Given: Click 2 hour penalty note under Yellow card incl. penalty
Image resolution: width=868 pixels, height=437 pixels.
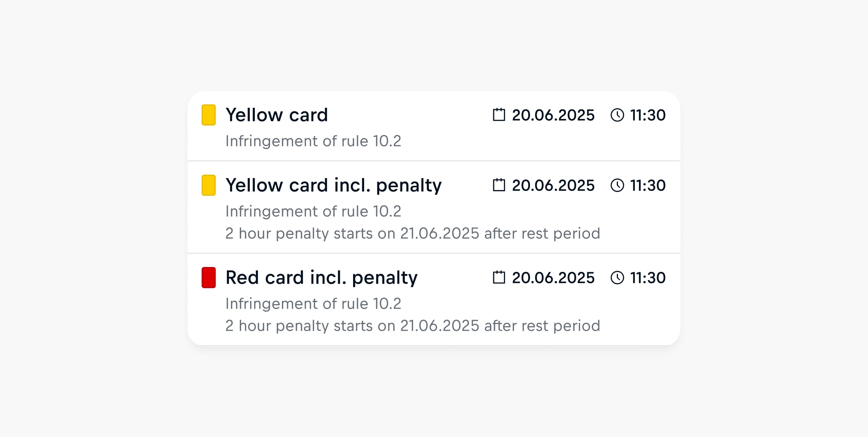Looking at the screenshot, I should (412, 234).
